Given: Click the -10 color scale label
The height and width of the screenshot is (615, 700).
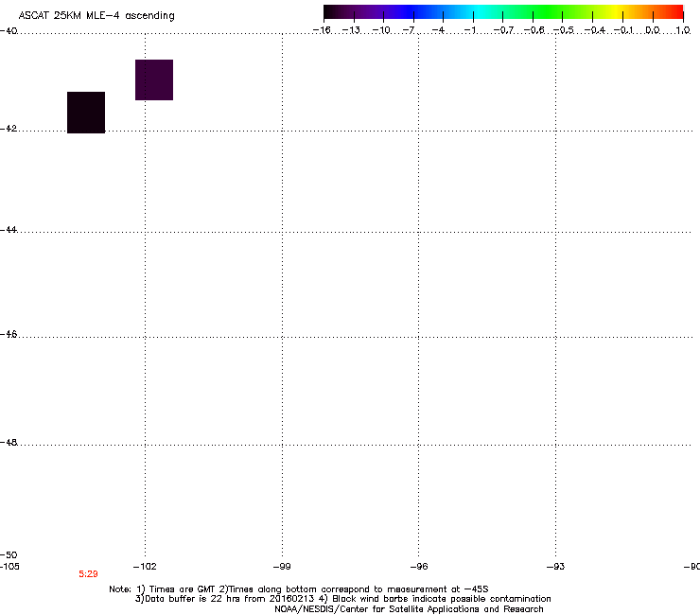Looking at the screenshot, I should [x=381, y=30].
